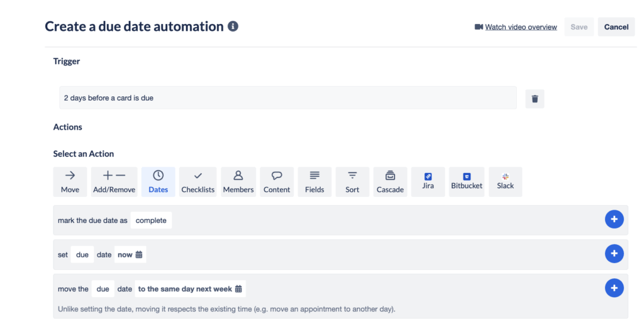
Task: Open the 'to the same day next week' picker
Action: 190,289
